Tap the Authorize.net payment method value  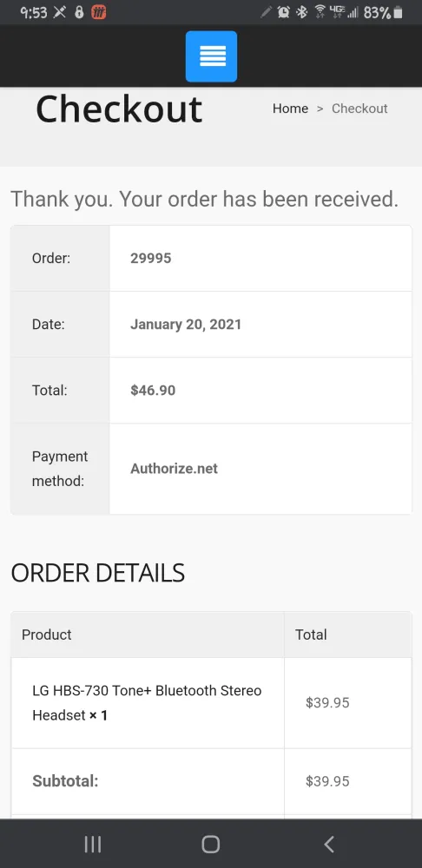[174, 469]
